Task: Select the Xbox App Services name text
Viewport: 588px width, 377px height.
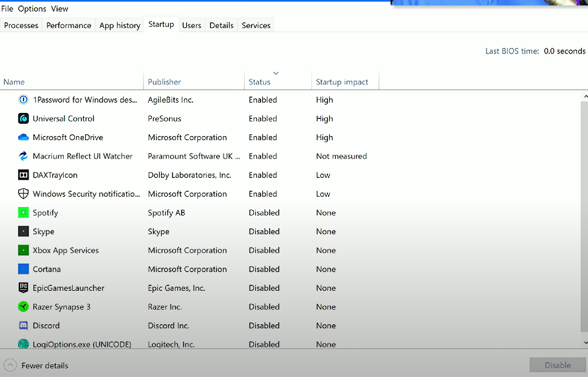Action: pyautogui.click(x=66, y=250)
